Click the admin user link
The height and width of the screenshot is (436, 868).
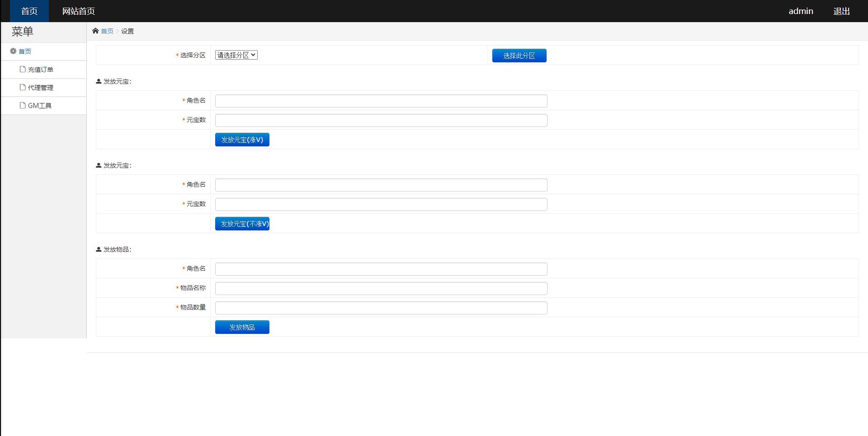(801, 11)
